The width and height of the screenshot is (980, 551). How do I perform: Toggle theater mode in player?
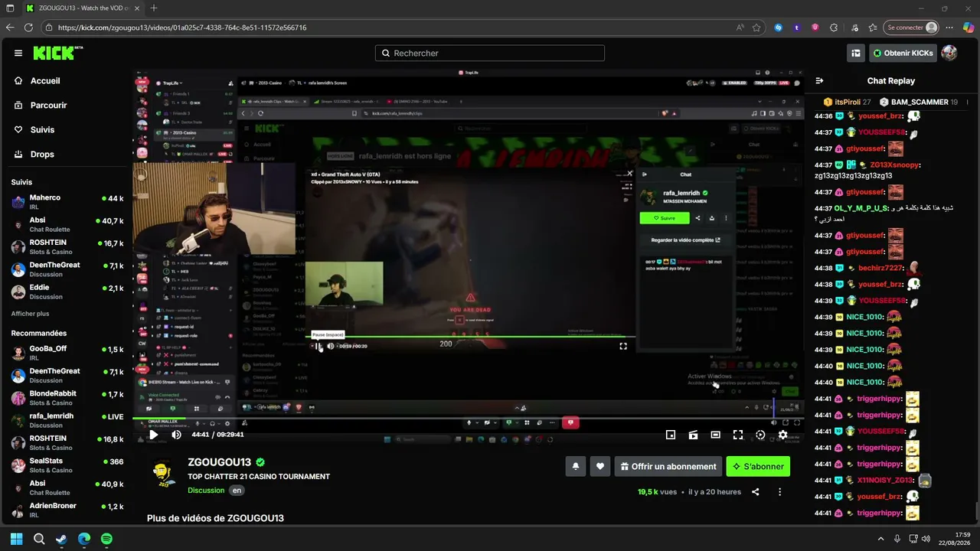click(715, 435)
